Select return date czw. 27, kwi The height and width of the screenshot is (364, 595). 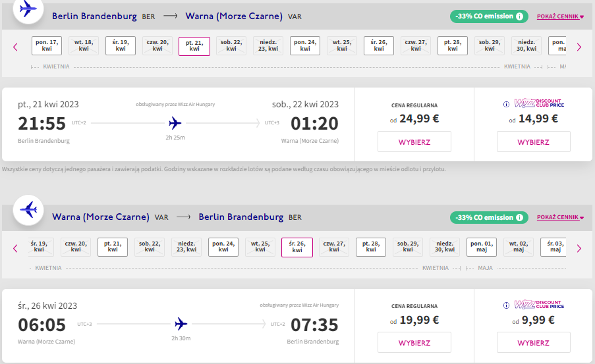[x=334, y=247]
